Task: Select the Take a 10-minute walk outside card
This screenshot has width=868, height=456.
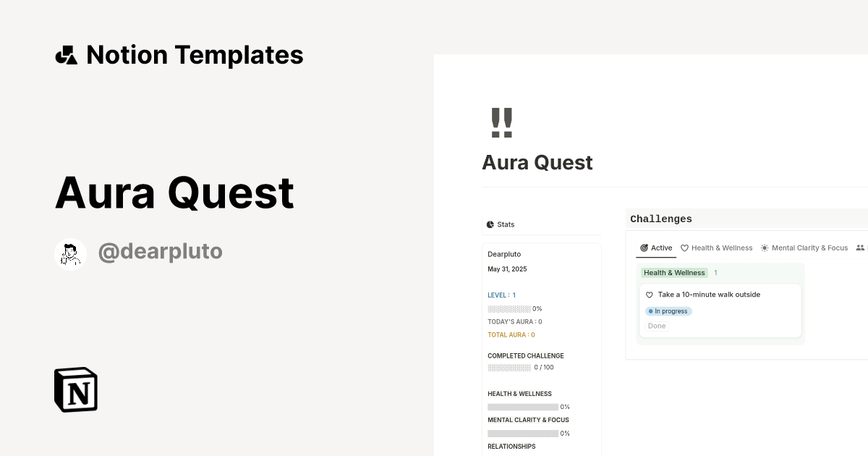Action: point(709,295)
